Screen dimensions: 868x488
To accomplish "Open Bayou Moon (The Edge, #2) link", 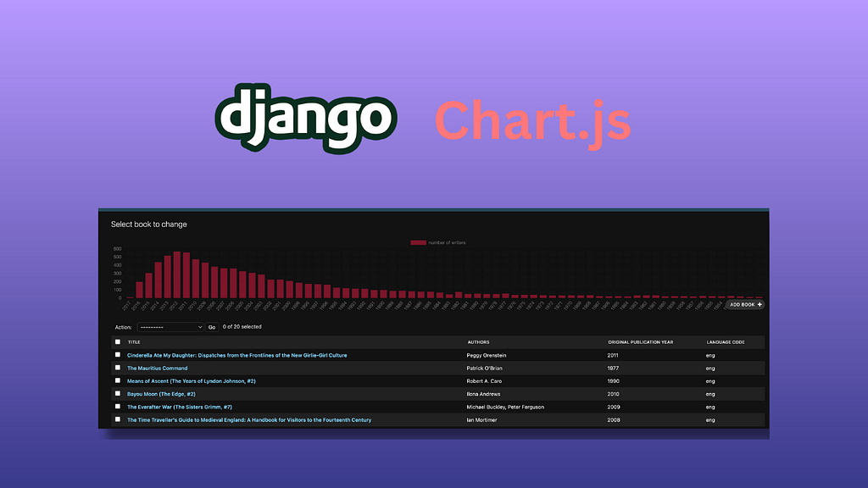I will pyautogui.click(x=161, y=394).
